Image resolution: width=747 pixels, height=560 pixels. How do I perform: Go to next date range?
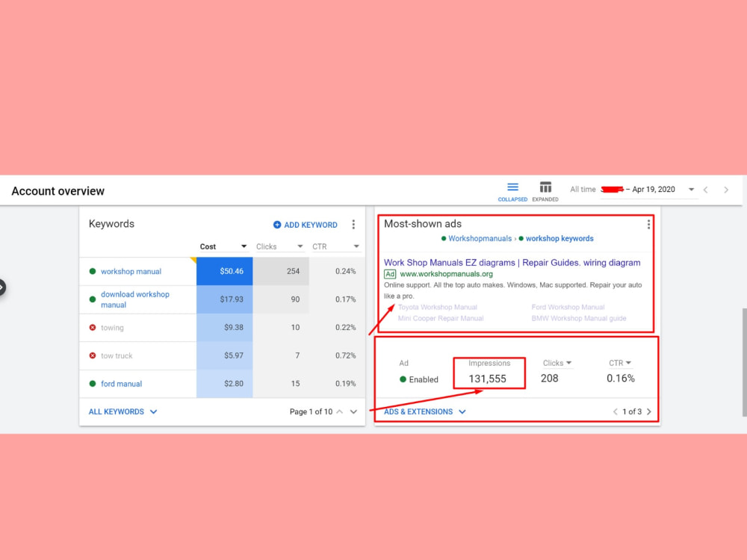pos(726,190)
